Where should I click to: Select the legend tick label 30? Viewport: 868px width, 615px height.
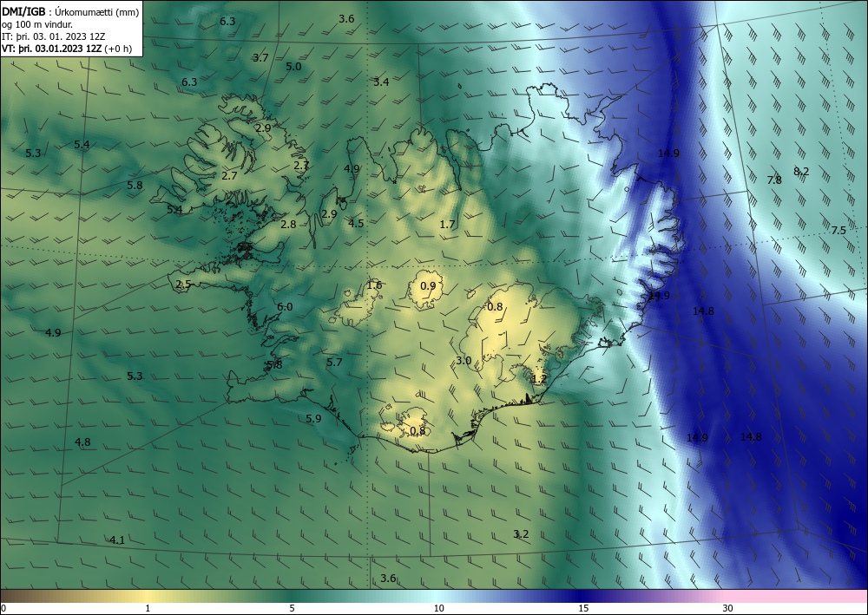click(x=728, y=609)
